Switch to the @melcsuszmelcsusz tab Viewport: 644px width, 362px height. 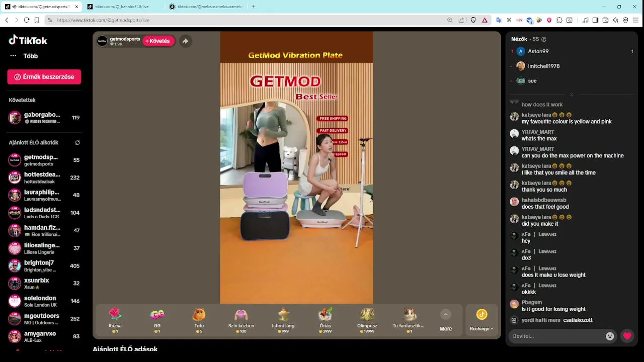click(206, 7)
